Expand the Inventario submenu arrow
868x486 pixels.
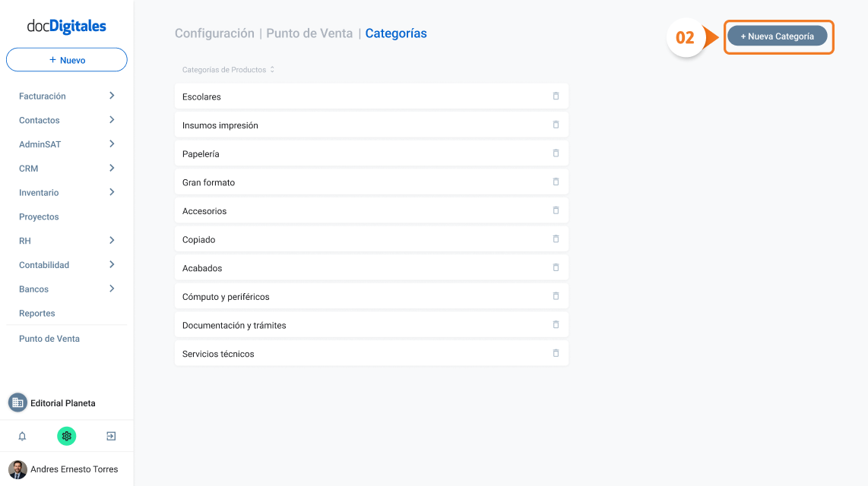coord(112,192)
